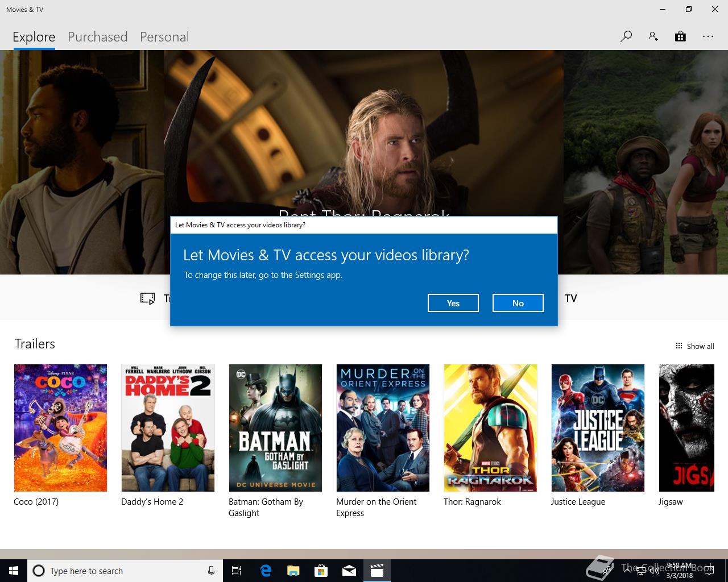The height and width of the screenshot is (582, 728).
Task: Open Microsoft Store from the taskbar
Action: click(x=321, y=571)
